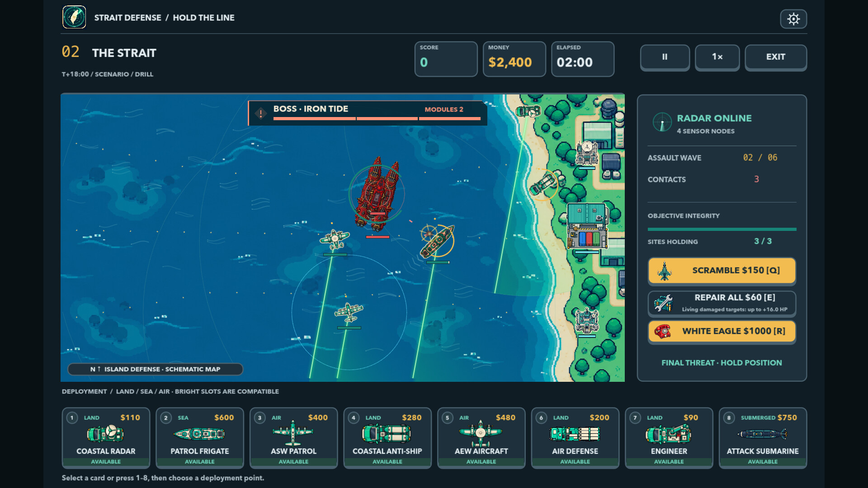Viewport: 868px width, 488px height.
Task: Click the patrol frigate on the map
Action: pos(436,243)
